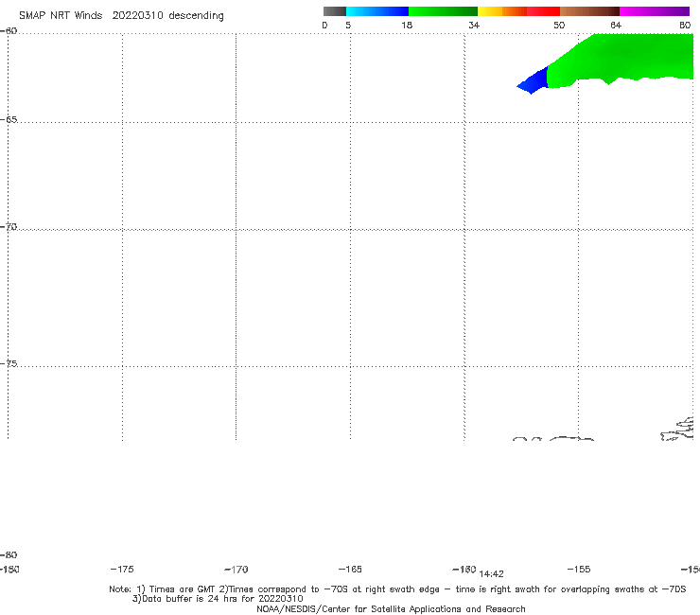Click the 'Times are GMT' footnote text

[x=182, y=589]
